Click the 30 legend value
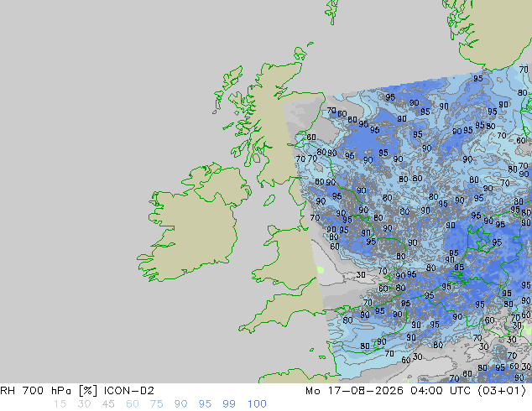 tap(84, 404)
